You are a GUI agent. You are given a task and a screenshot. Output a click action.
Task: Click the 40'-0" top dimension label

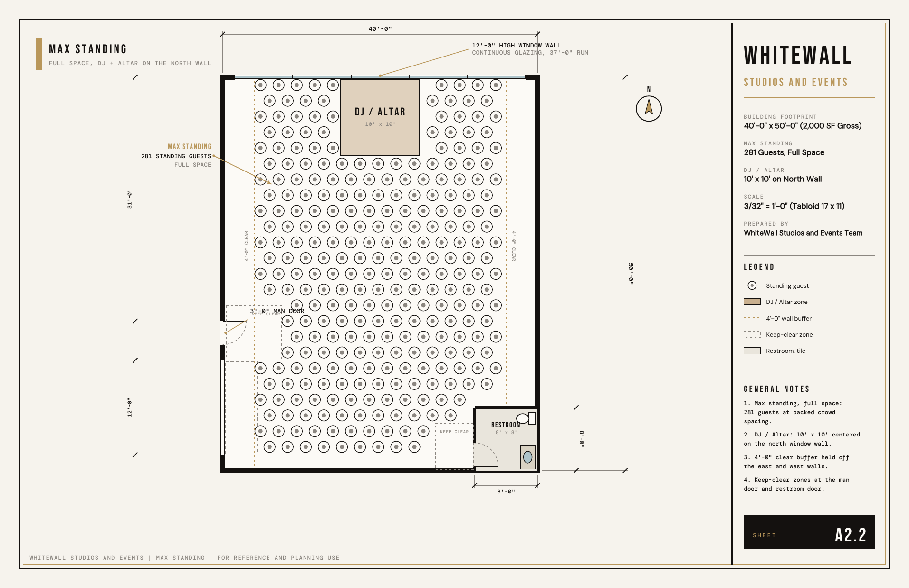click(380, 29)
